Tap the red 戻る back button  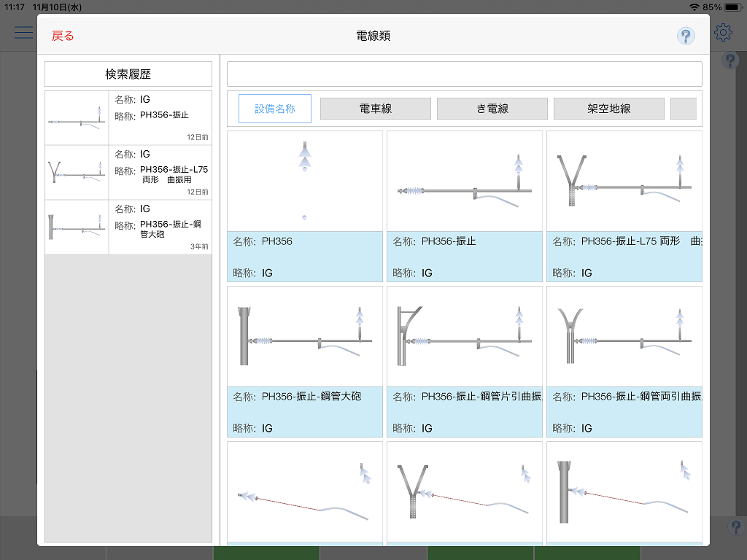(63, 36)
